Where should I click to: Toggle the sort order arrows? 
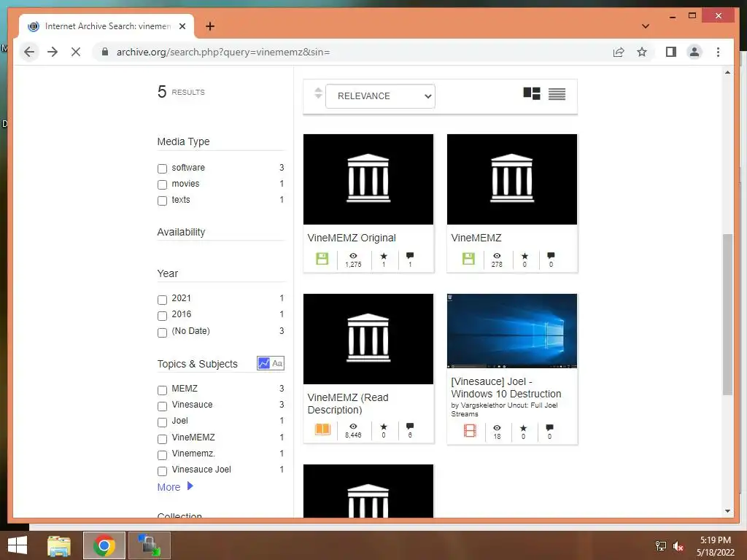pos(318,93)
